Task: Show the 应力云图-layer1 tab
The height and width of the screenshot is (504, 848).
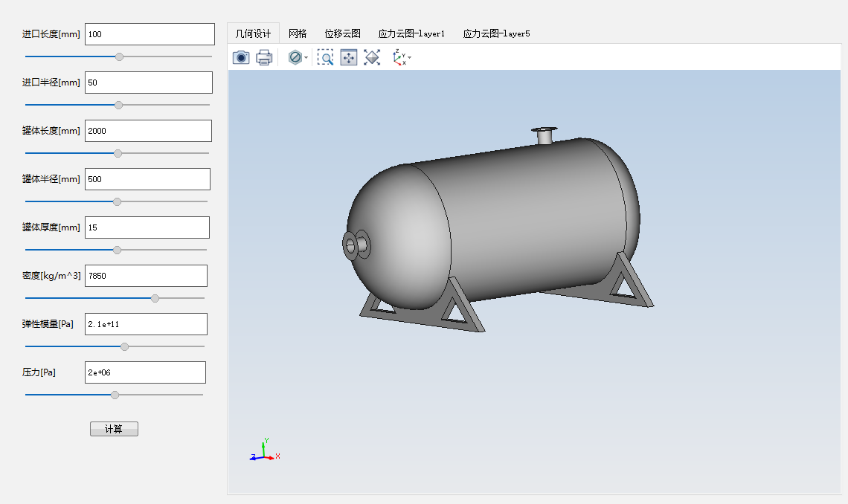Action: (x=411, y=33)
